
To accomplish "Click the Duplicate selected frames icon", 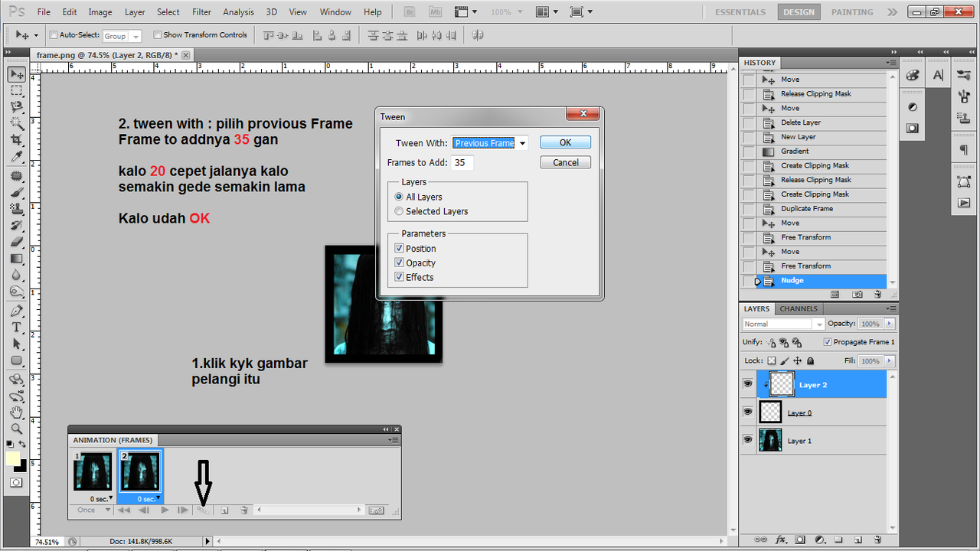I will click(224, 510).
